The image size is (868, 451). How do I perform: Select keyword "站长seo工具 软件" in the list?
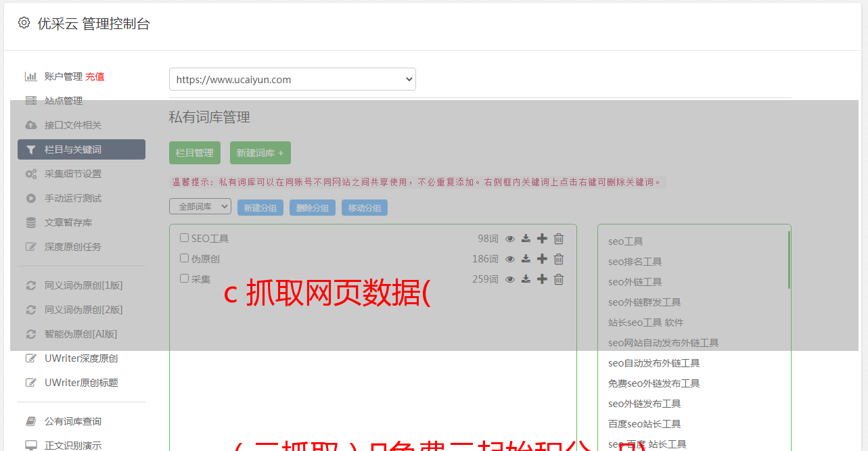(x=646, y=323)
